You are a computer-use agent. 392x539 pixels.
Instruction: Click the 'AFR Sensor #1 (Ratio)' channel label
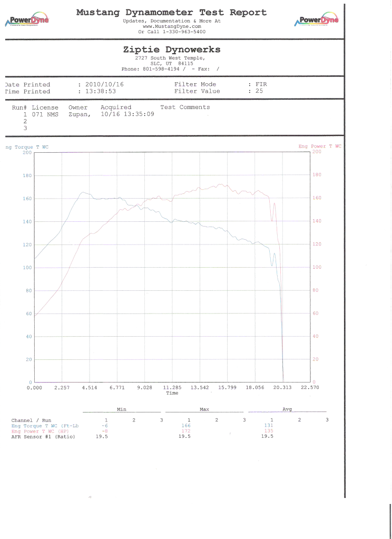point(43,437)
